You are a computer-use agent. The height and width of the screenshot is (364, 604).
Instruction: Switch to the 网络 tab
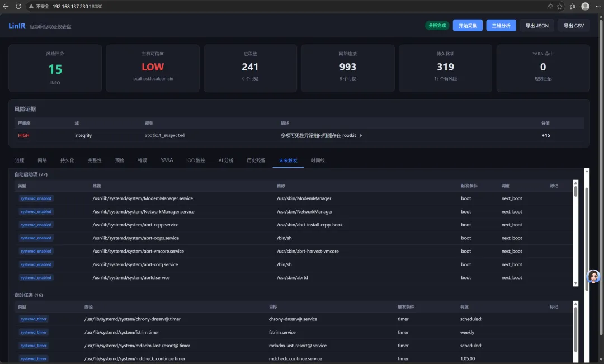click(42, 160)
